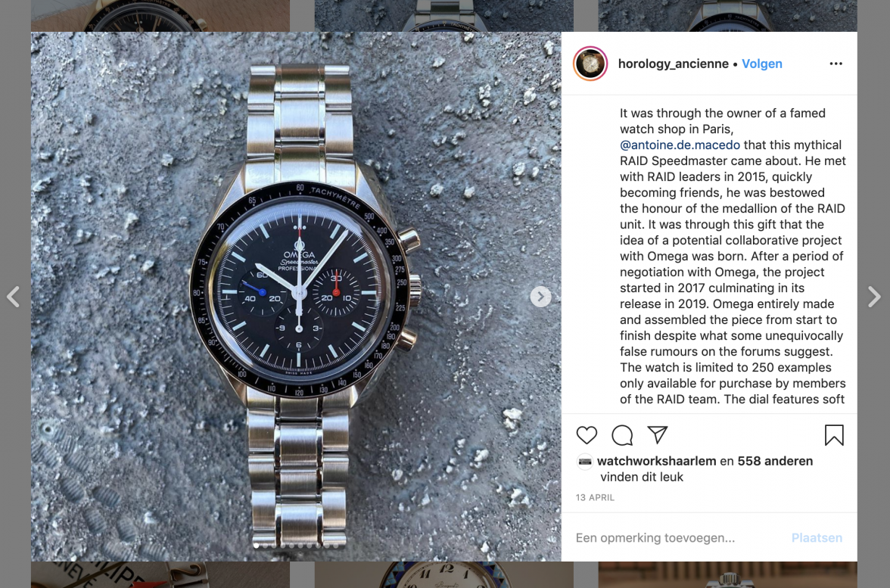View the 558 anderen likes list
Screen dimensions: 890x588
tap(775, 461)
